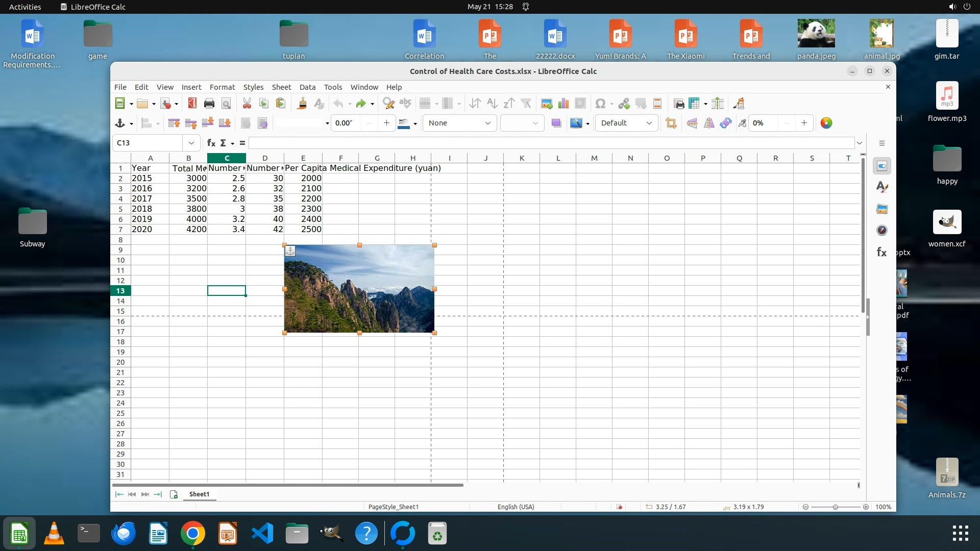The height and width of the screenshot is (551, 980).
Task: Toggle Freeze Rows and Columns
Action: coord(694,104)
